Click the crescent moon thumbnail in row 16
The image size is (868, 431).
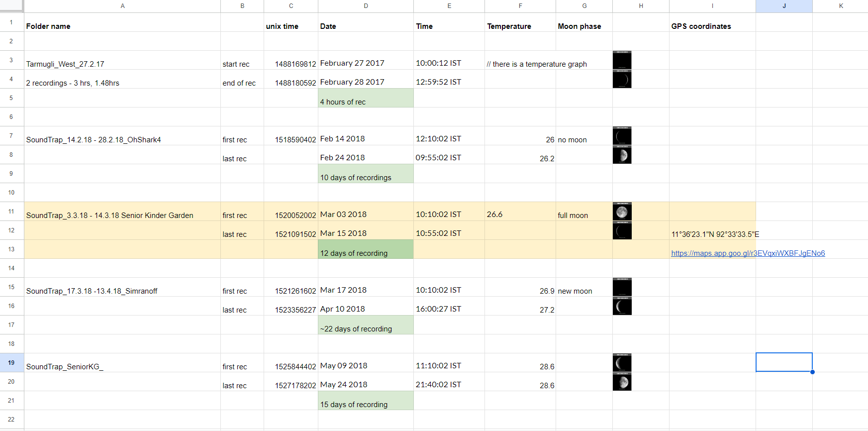pos(622,306)
